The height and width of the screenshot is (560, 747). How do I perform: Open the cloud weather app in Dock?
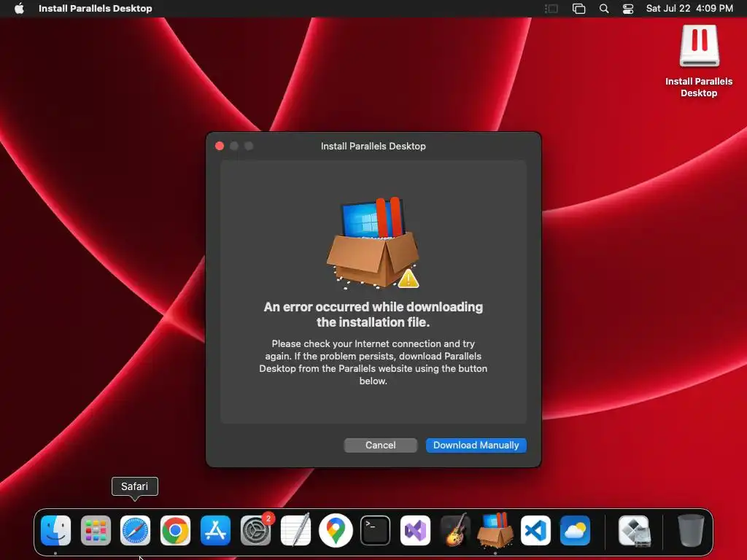575,531
